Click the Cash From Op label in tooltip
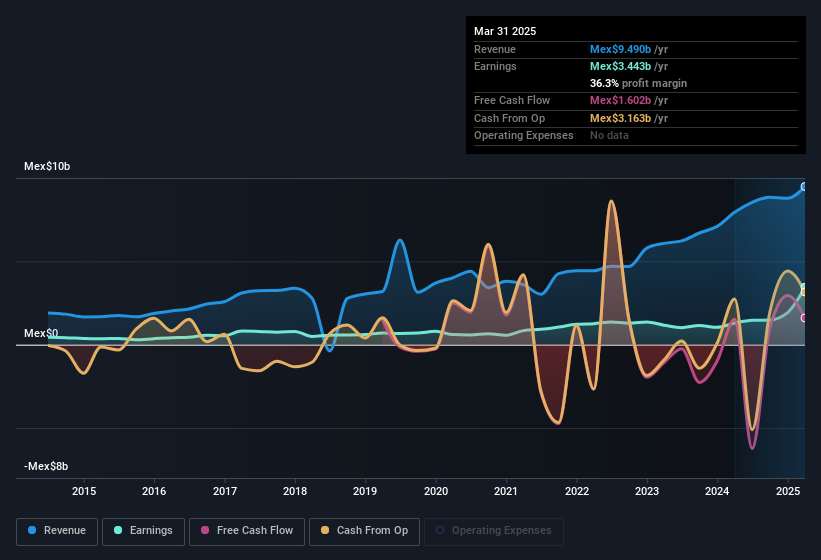The height and width of the screenshot is (560, 821). click(x=509, y=118)
